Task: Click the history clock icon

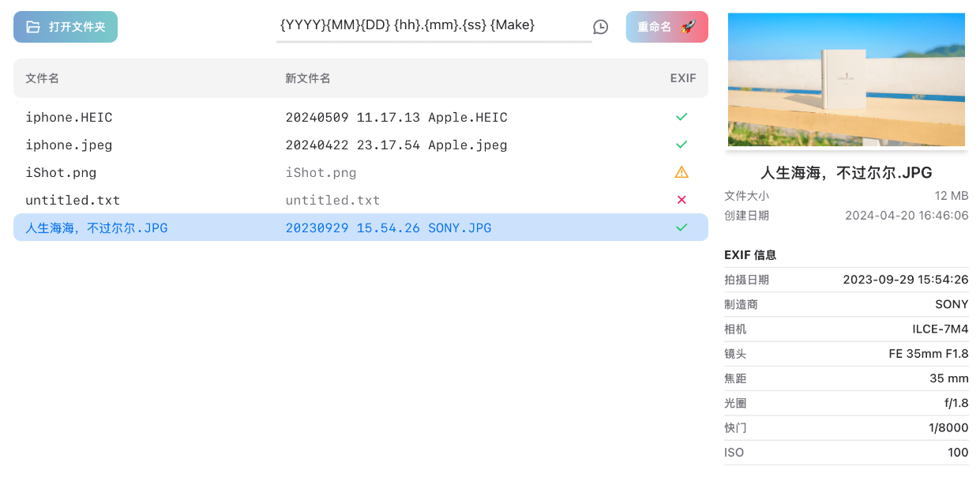Action: coord(601,27)
